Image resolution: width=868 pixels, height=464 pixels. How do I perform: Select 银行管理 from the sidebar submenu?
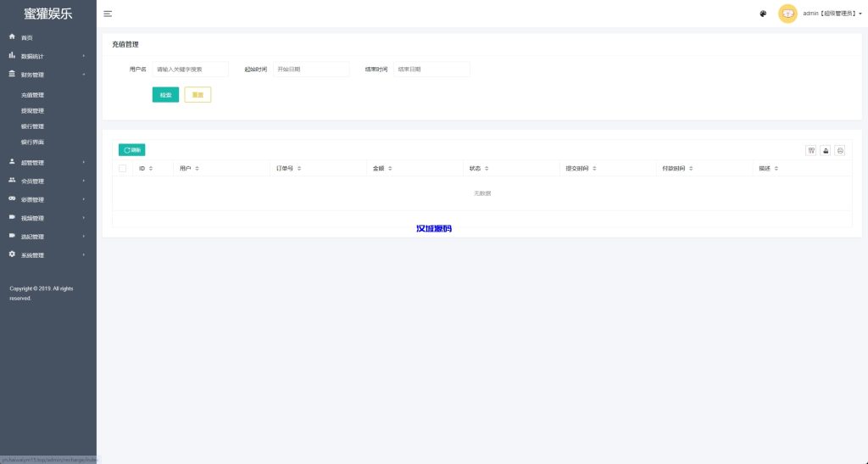(x=32, y=126)
